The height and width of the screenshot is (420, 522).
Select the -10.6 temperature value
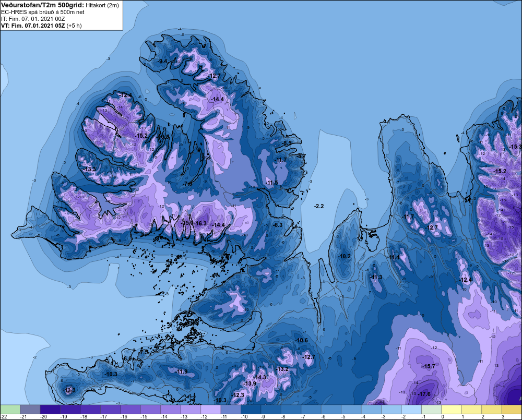coord(302,340)
